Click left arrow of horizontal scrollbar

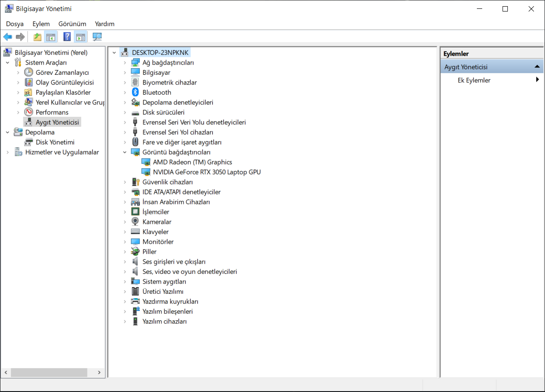point(6,373)
